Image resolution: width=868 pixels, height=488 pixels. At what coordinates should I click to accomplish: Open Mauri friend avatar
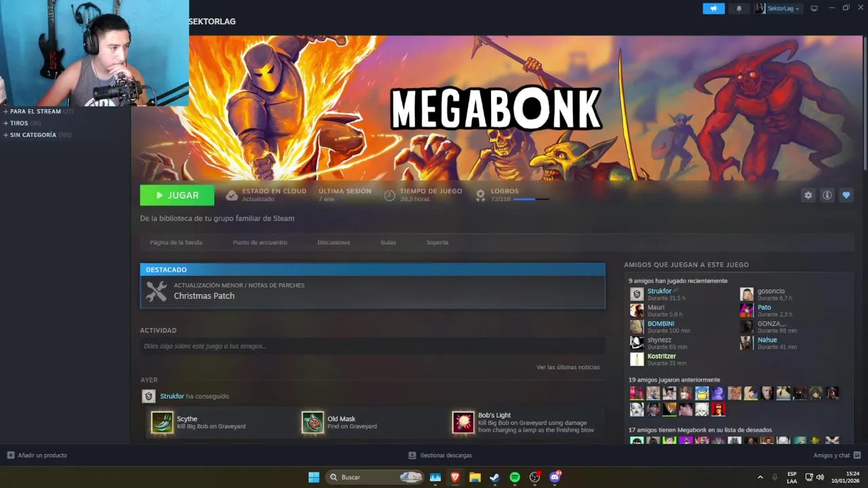pyautogui.click(x=637, y=310)
